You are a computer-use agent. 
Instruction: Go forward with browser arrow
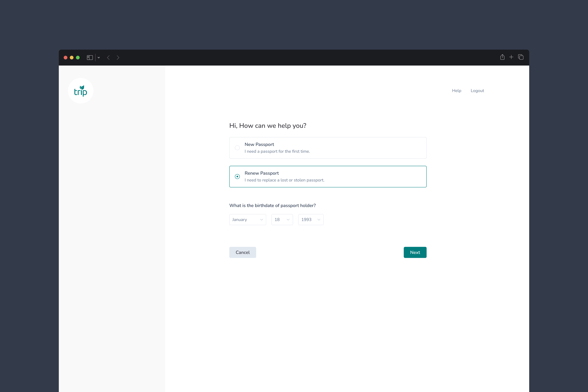118,58
